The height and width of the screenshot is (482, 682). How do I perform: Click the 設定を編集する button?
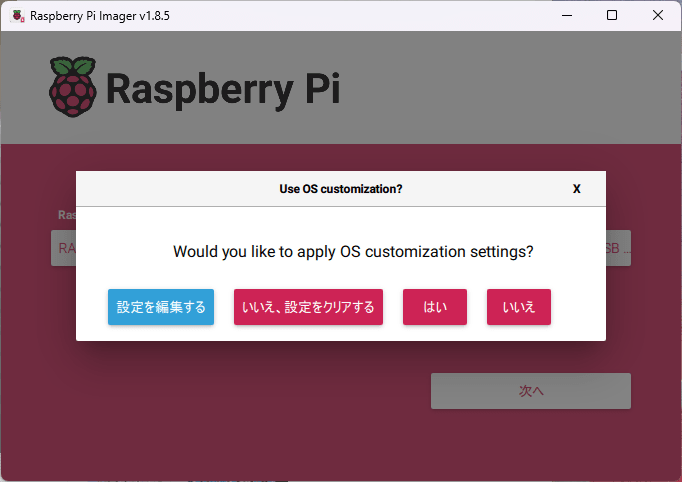[161, 307]
